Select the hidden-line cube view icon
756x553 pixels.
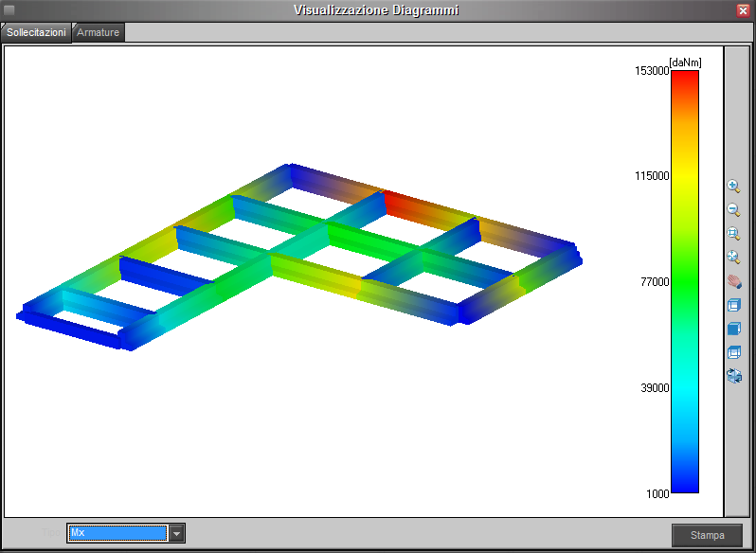click(733, 352)
